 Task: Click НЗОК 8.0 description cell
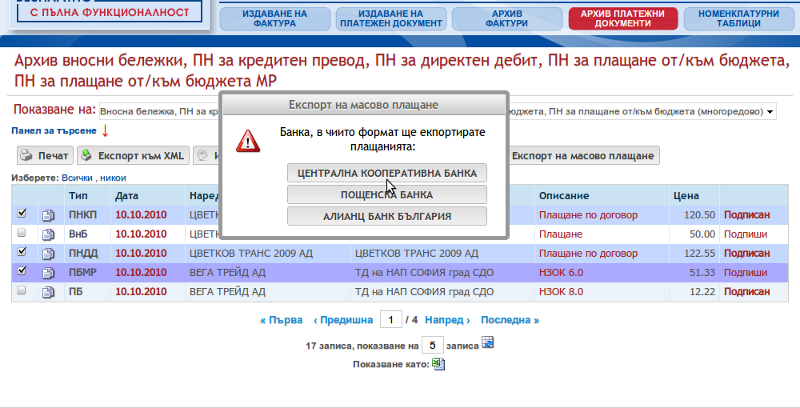coord(561,292)
